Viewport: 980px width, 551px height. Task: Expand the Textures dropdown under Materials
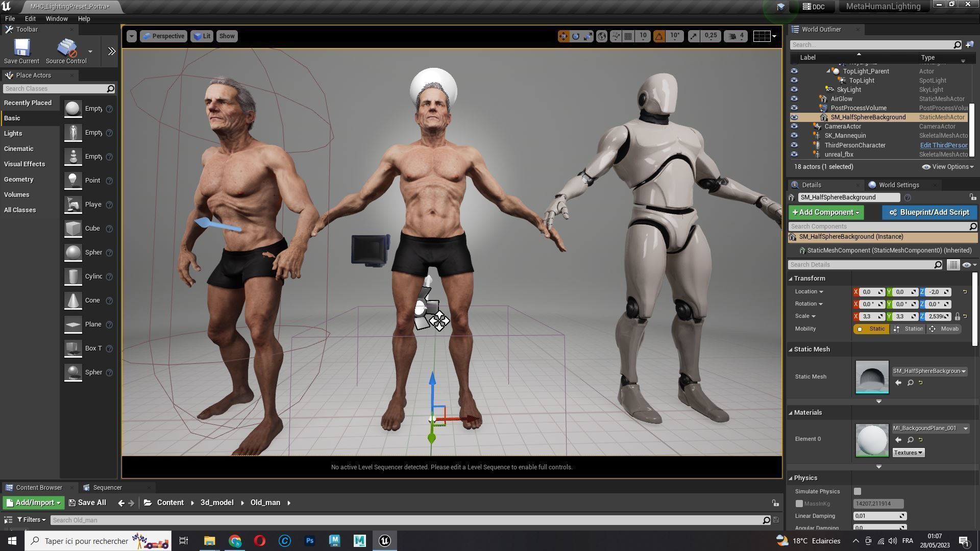point(908,453)
